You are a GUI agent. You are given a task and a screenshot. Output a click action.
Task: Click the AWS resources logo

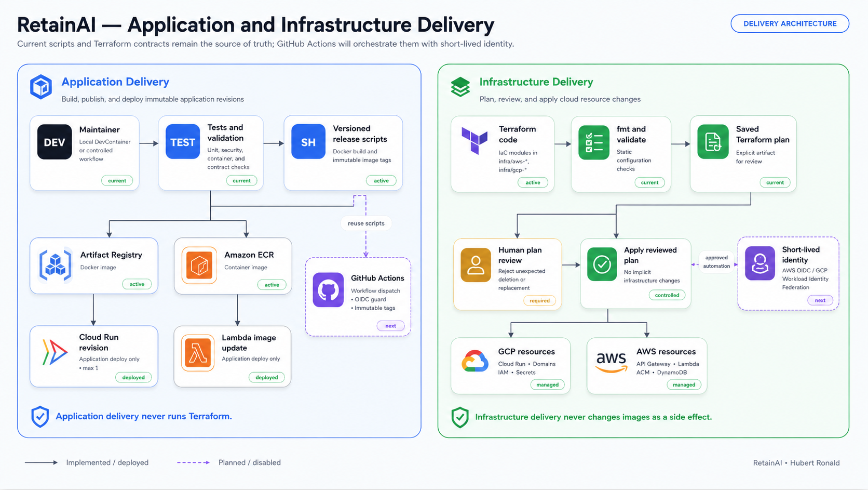(x=611, y=362)
